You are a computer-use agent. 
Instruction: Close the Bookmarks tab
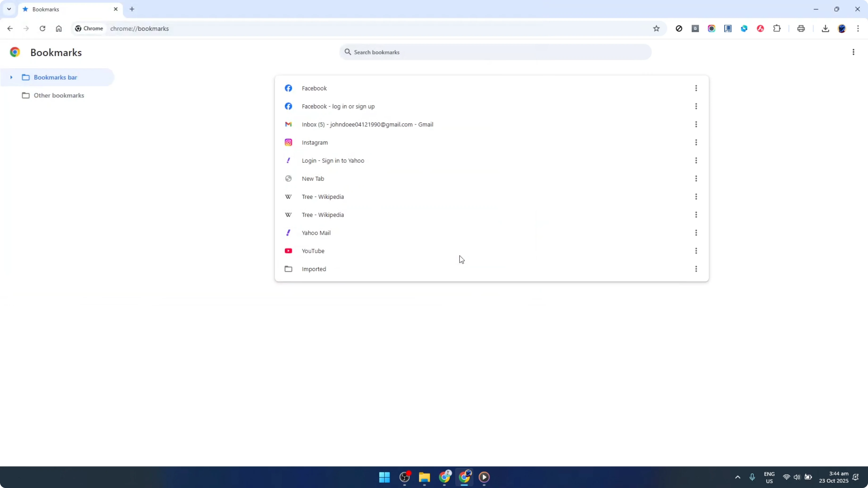(116, 9)
